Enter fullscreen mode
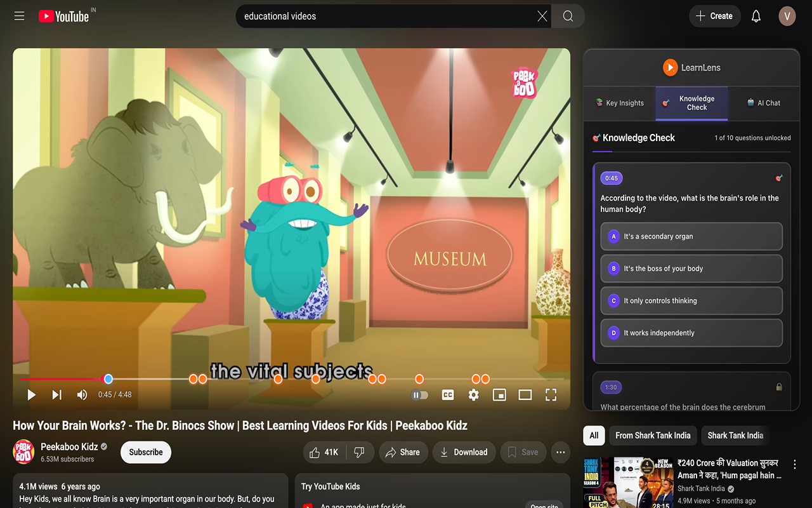This screenshot has height=508, width=812. 551,395
